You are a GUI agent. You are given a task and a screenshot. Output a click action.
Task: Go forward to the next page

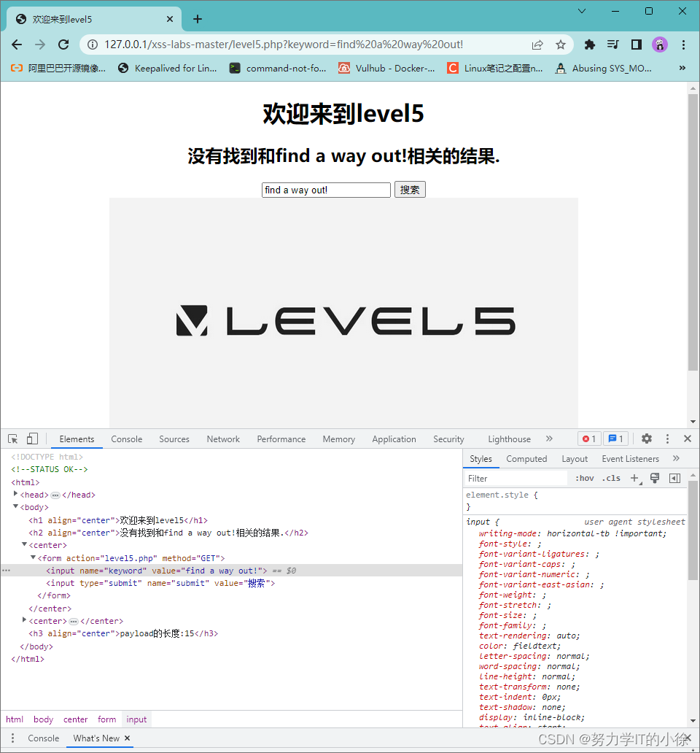[x=40, y=45]
